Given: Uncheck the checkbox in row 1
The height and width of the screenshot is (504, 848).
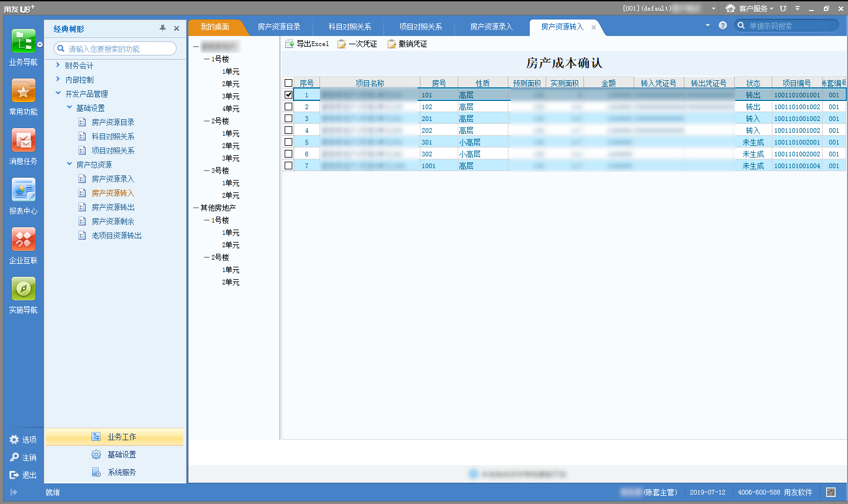Looking at the screenshot, I should tap(289, 94).
